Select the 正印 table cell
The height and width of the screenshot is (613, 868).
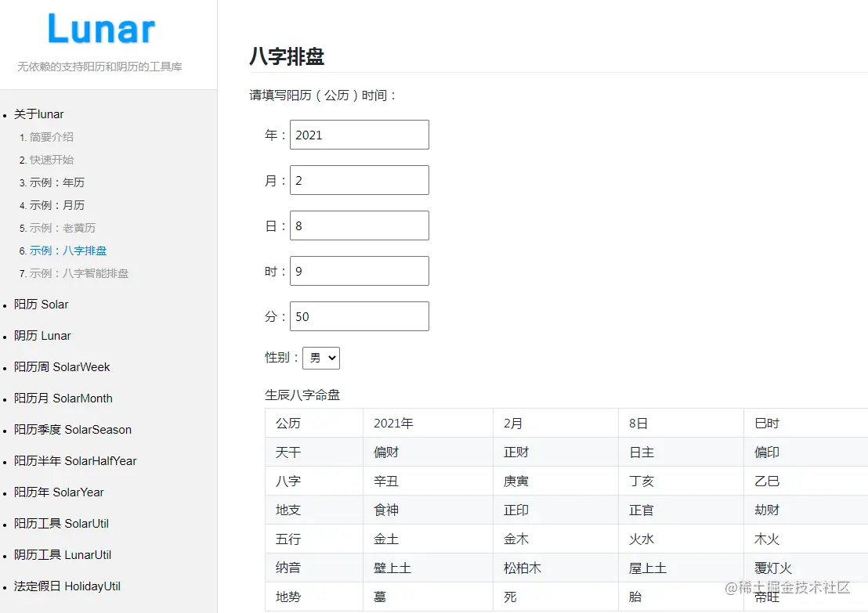point(555,510)
